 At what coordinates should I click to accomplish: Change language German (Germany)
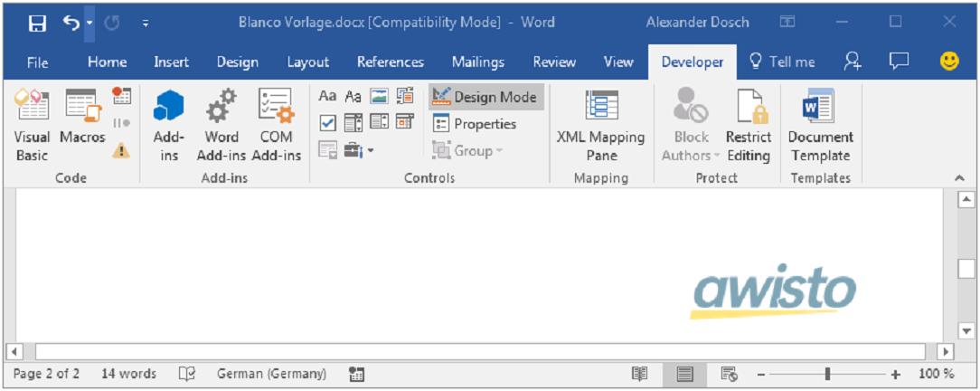(x=271, y=374)
